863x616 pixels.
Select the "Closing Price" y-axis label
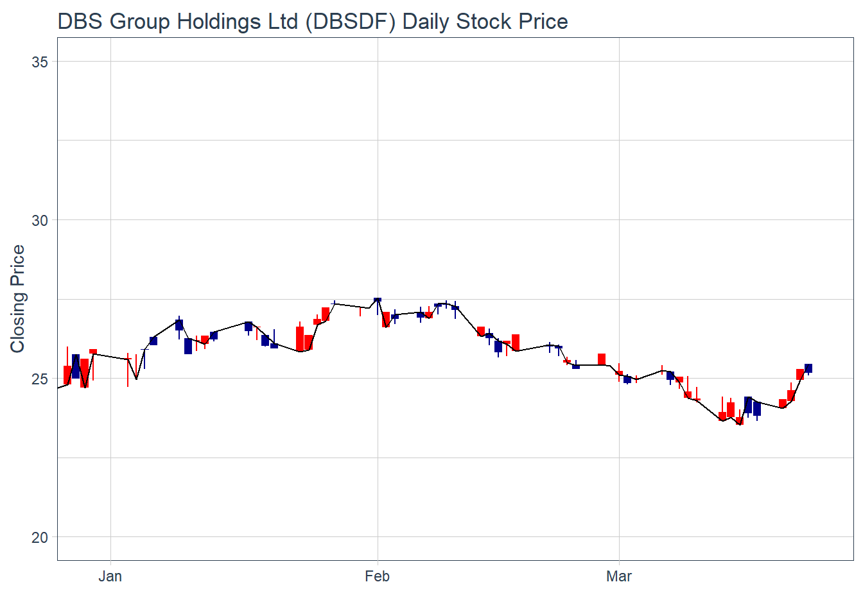[17, 299]
